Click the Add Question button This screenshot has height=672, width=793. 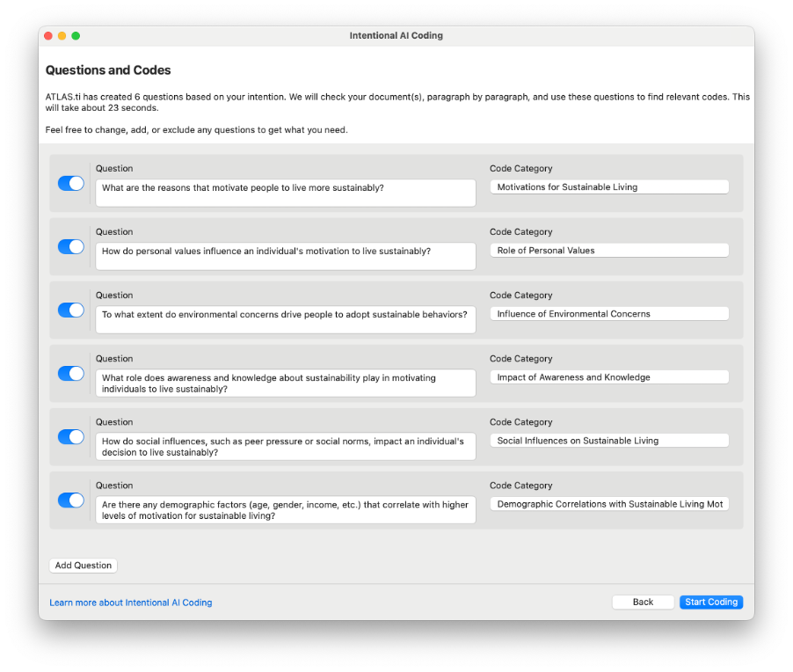(83, 566)
